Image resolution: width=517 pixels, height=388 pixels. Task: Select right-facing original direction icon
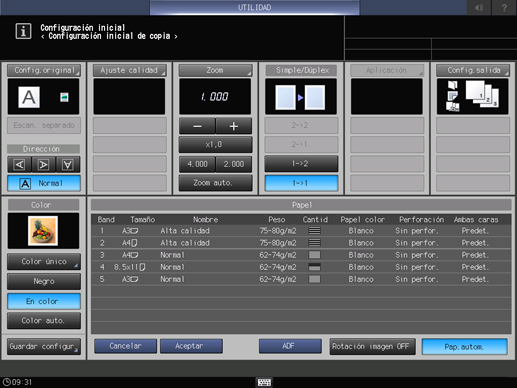pos(44,164)
